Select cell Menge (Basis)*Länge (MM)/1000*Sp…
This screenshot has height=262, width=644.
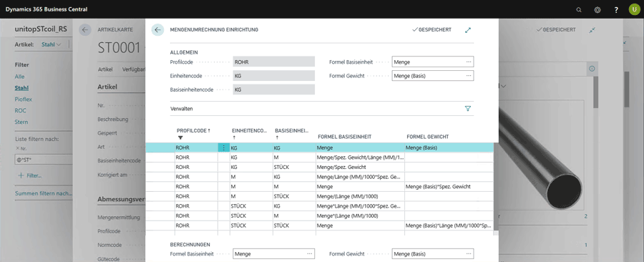coord(449,226)
